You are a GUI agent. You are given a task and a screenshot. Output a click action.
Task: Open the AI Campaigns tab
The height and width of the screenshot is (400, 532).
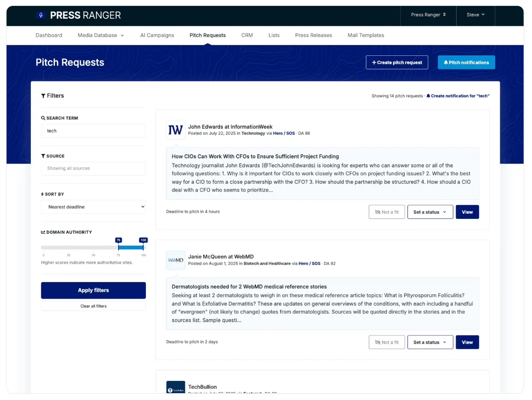[x=157, y=35]
